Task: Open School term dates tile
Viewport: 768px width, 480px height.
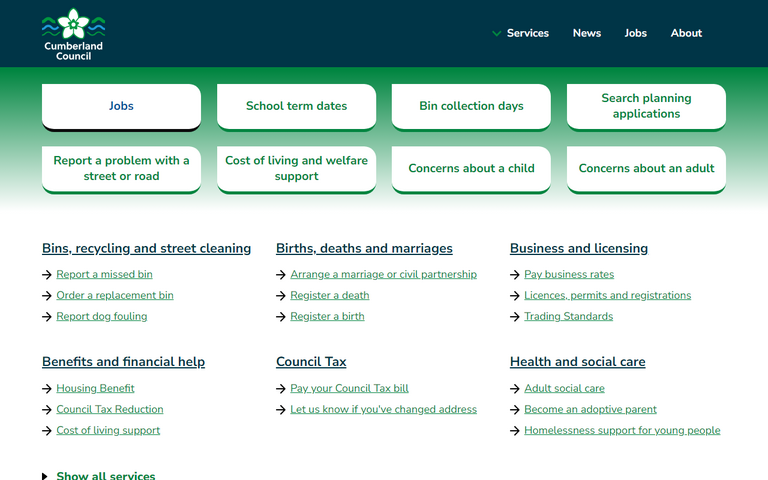Action: click(296, 106)
